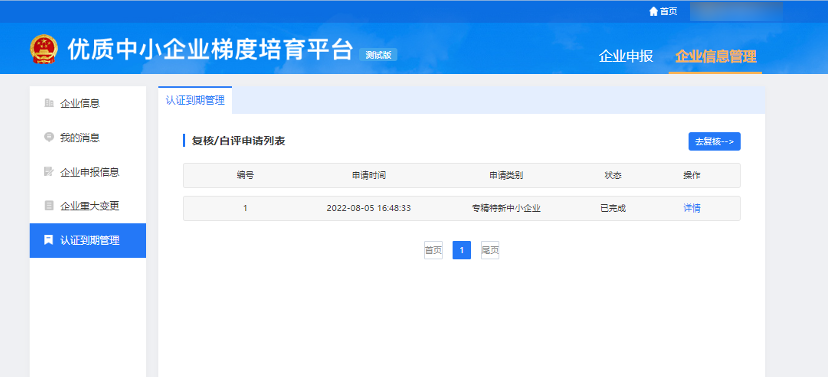The height and width of the screenshot is (377, 828).
Task: Click the 优质中小企业梯度培育平台 title
Action: point(210,50)
